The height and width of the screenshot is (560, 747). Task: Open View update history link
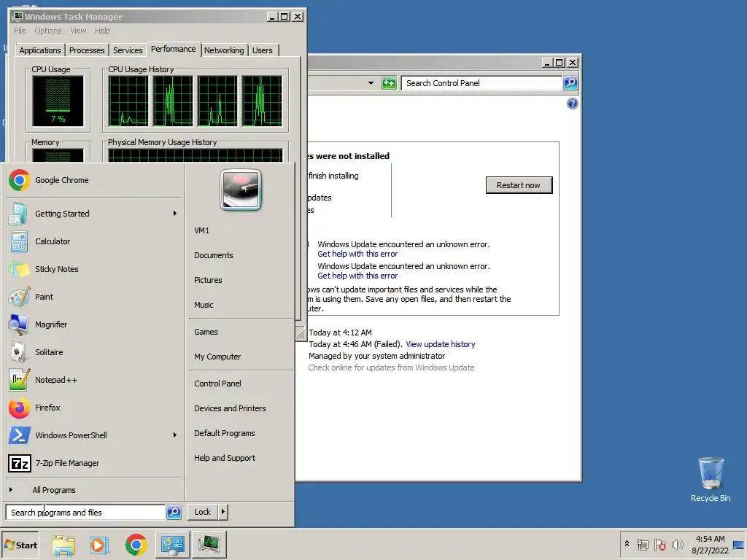[440, 344]
